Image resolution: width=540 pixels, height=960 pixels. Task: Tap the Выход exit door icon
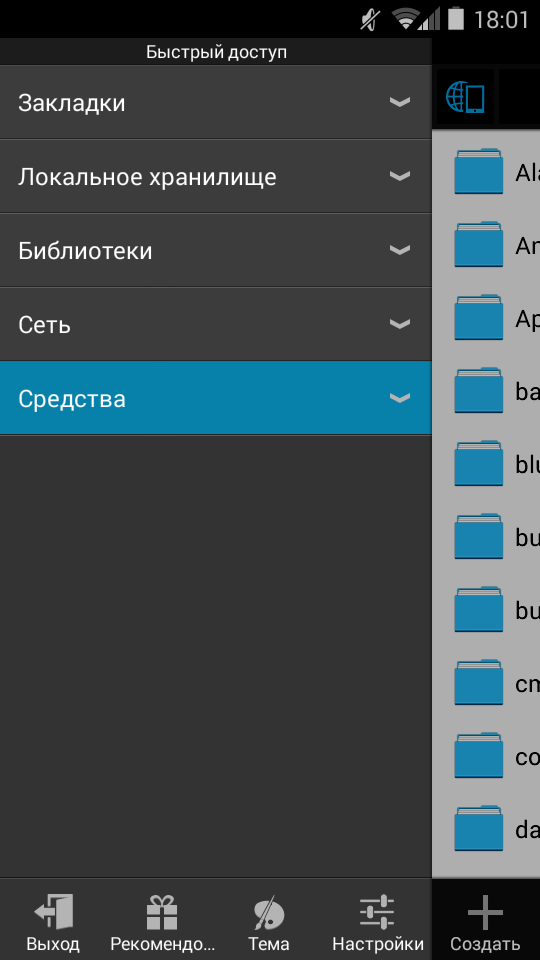click(53, 912)
